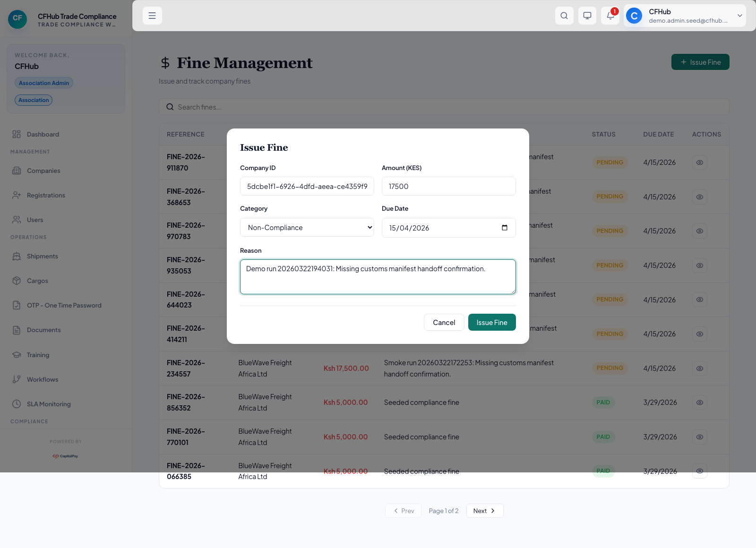The width and height of the screenshot is (756, 548).
Task: Click the monitor display icon in header
Action: (x=587, y=16)
